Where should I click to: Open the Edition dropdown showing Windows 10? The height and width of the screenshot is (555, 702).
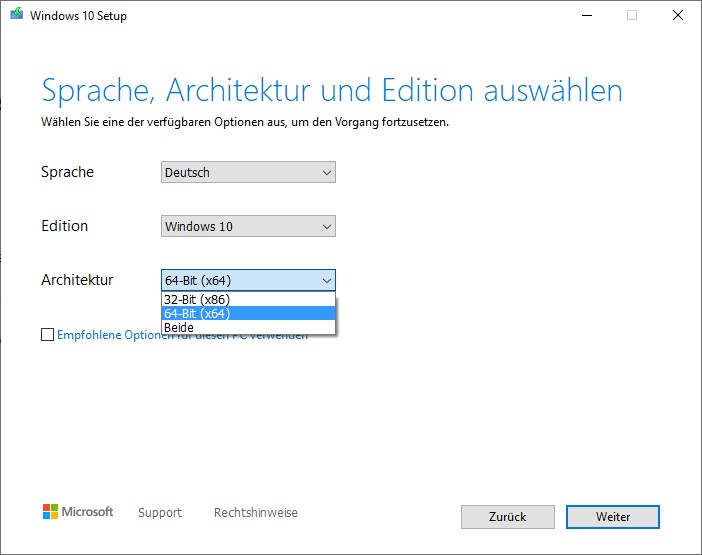pyautogui.click(x=248, y=226)
